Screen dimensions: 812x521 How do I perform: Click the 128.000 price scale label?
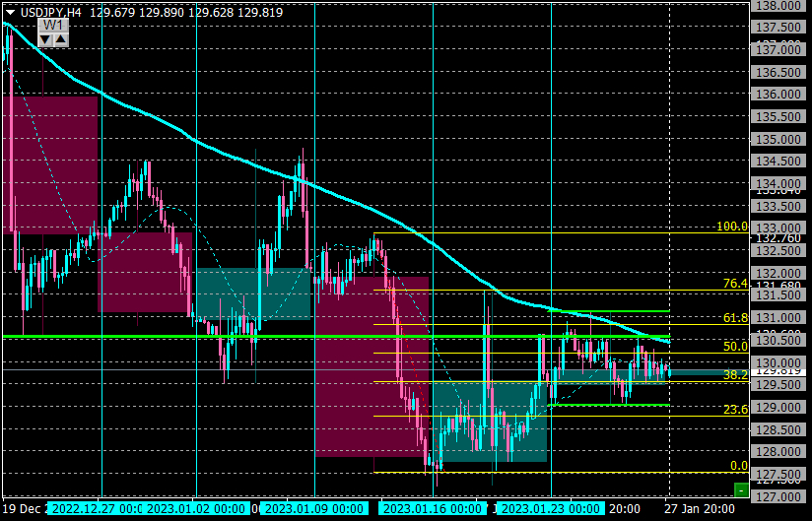click(778, 452)
